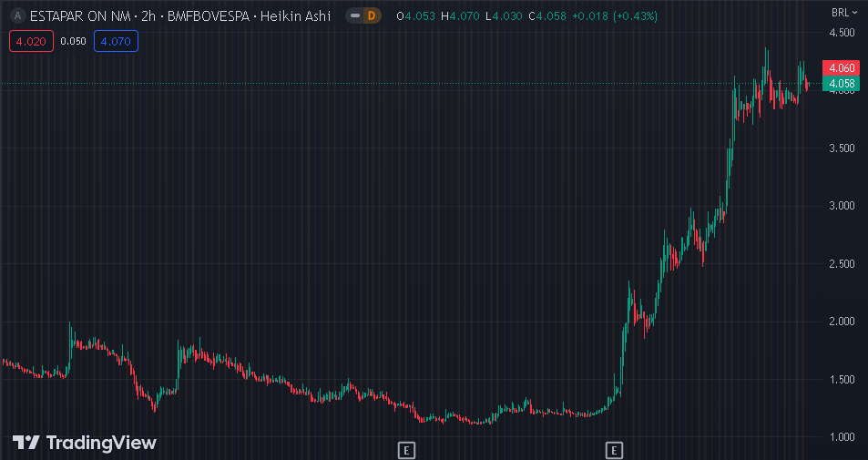Click the red 4.060 price label
Screen dimensions: 868x460
841,68
